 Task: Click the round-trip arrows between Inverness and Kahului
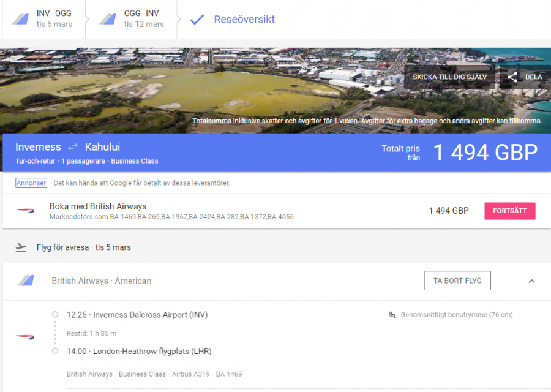point(73,147)
